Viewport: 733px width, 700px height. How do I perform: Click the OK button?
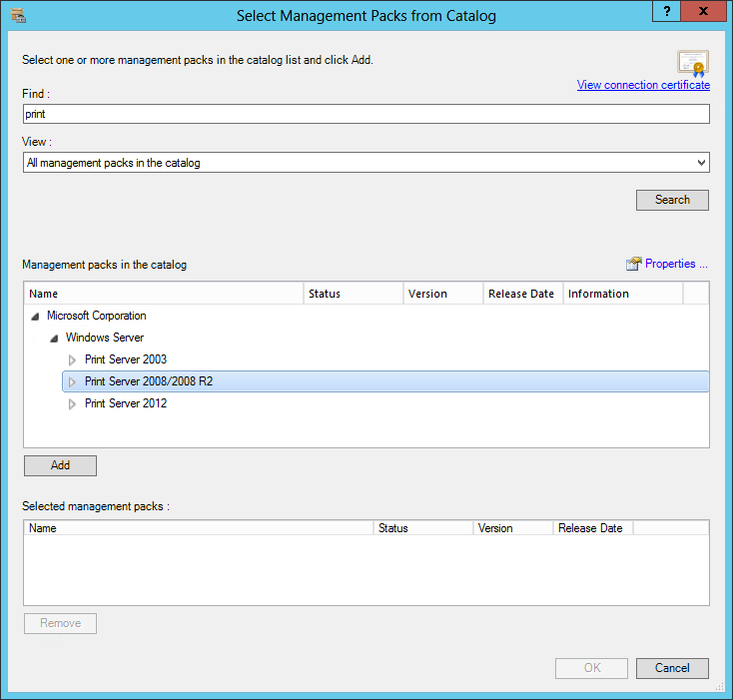click(592, 668)
